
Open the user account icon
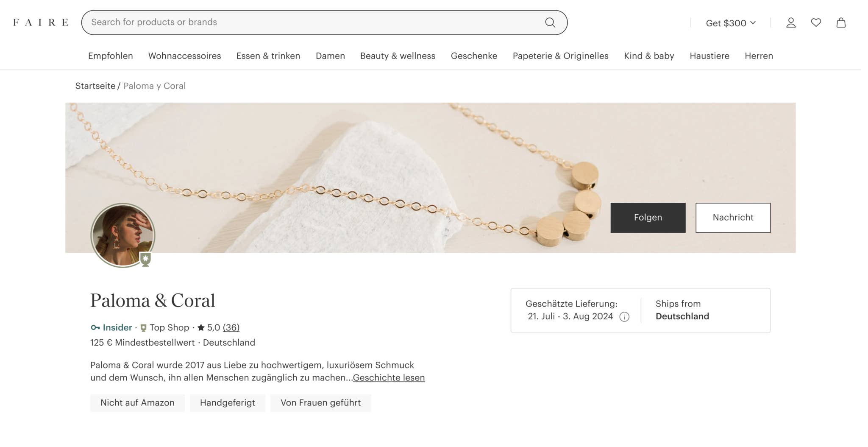pyautogui.click(x=790, y=22)
